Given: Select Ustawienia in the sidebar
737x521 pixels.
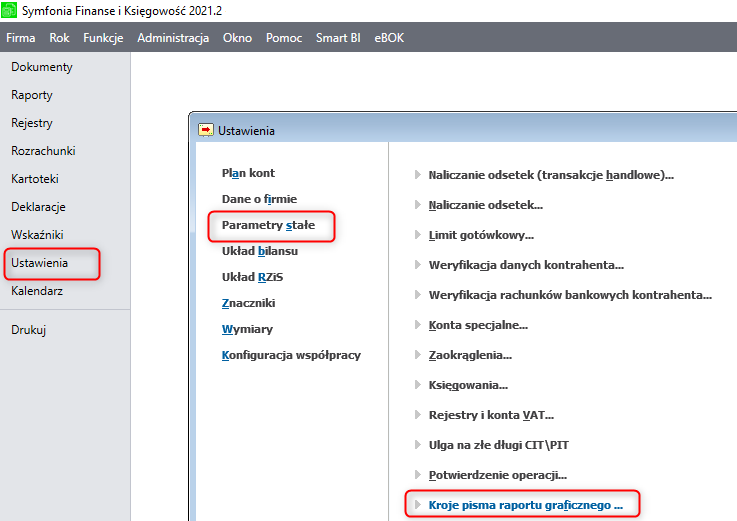Looking at the screenshot, I should click(39, 263).
